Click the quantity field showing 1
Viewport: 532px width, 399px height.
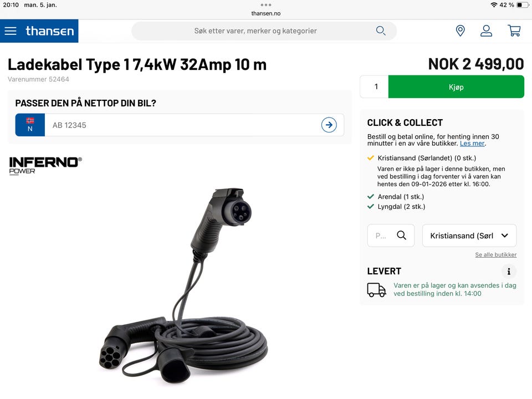tap(375, 87)
